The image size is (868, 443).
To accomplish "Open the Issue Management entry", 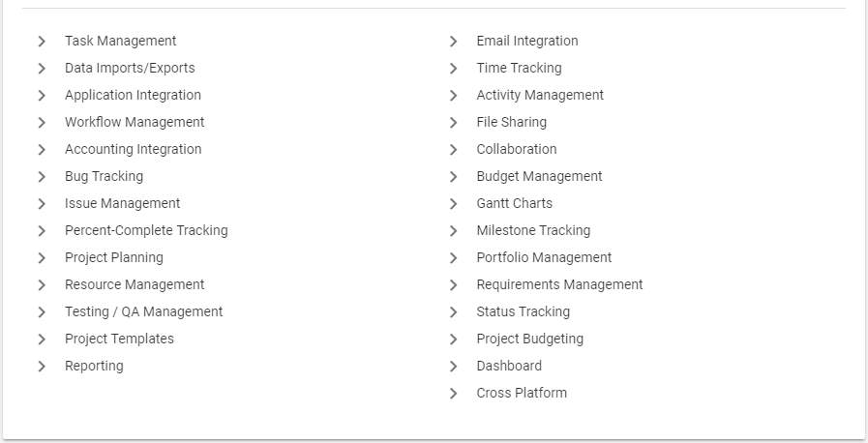I will click(x=122, y=203).
